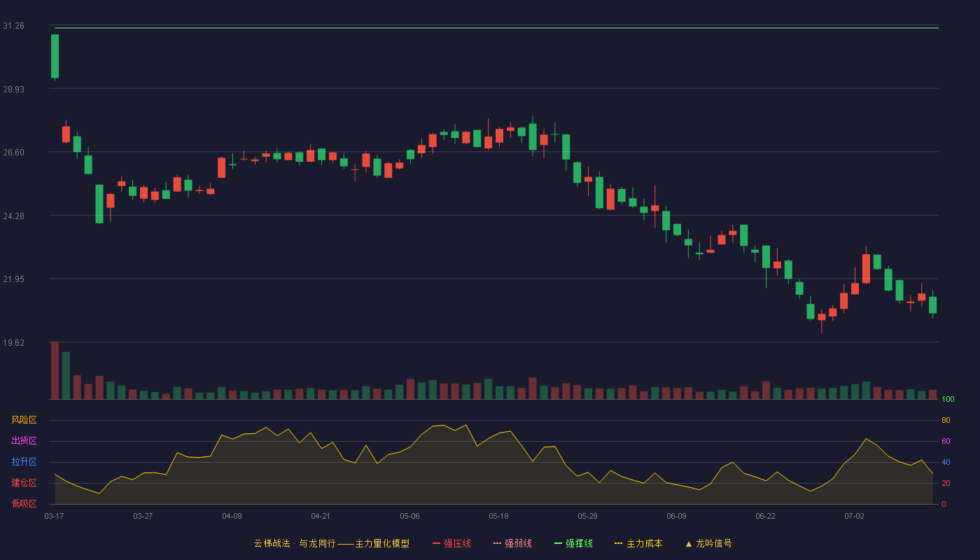Select the 出货区 zone label
The height and width of the screenshot is (560, 980).
pyautogui.click(x=24, y=441)
